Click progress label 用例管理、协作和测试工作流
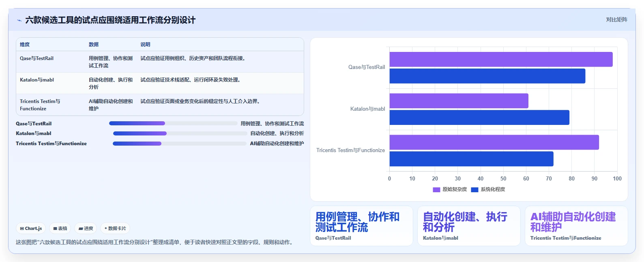The height and width of the screenshot is (262, 644). (x=272, y=124)
